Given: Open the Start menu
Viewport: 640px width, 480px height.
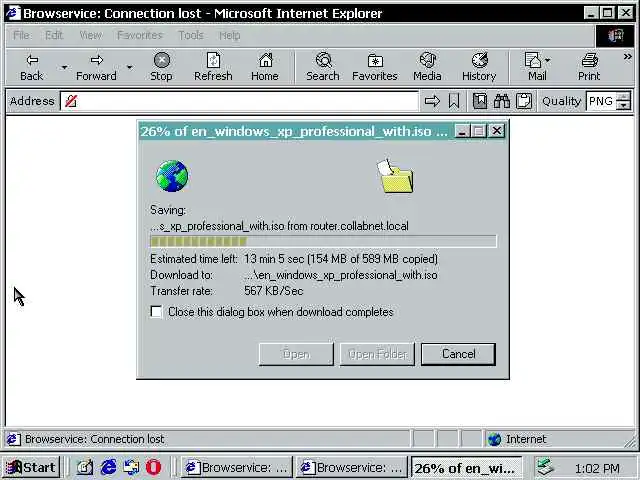Looking at the screenshot, I should pos(31,467).
